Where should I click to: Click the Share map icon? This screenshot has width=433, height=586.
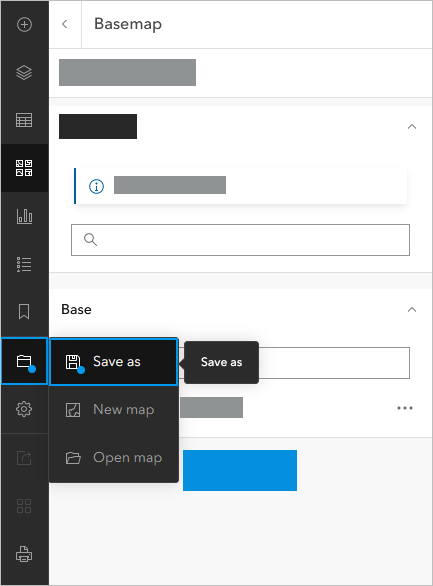(24, 457)
